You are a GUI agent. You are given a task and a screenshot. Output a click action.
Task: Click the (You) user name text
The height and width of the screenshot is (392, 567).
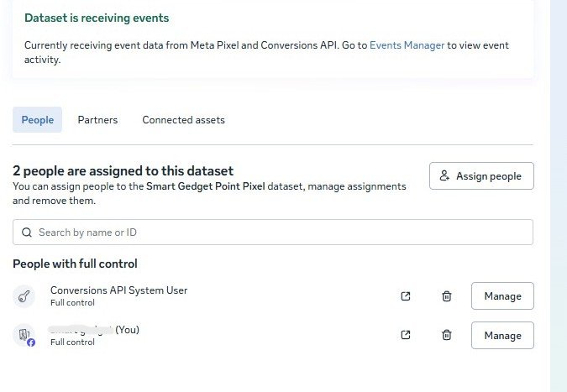point(94,330)
